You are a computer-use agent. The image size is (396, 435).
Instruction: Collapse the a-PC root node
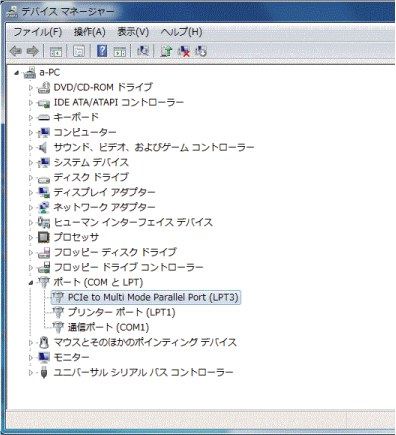pos(16,73)
